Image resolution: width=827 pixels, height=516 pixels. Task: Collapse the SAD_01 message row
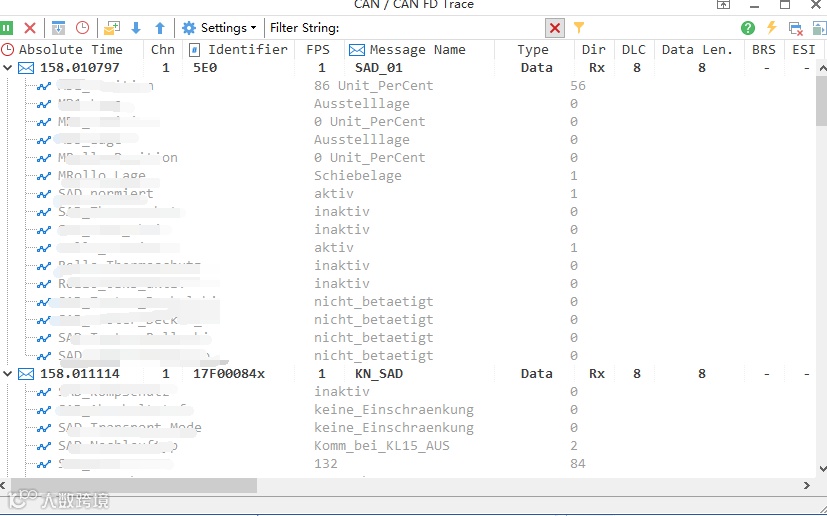click(x=7, y=68)
